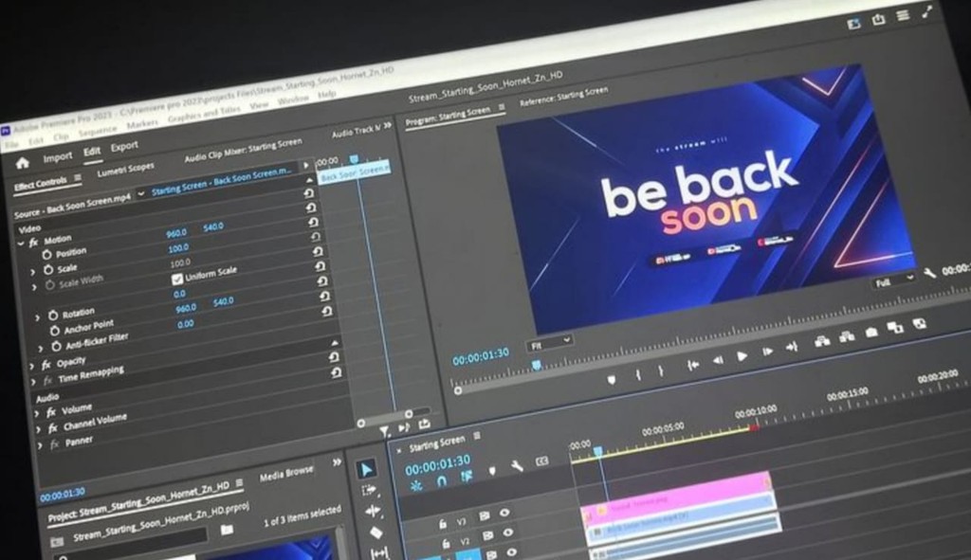Expand the Channel Volume effect
The width and height of the screenshot is (971, 560).
click(38, 429)
